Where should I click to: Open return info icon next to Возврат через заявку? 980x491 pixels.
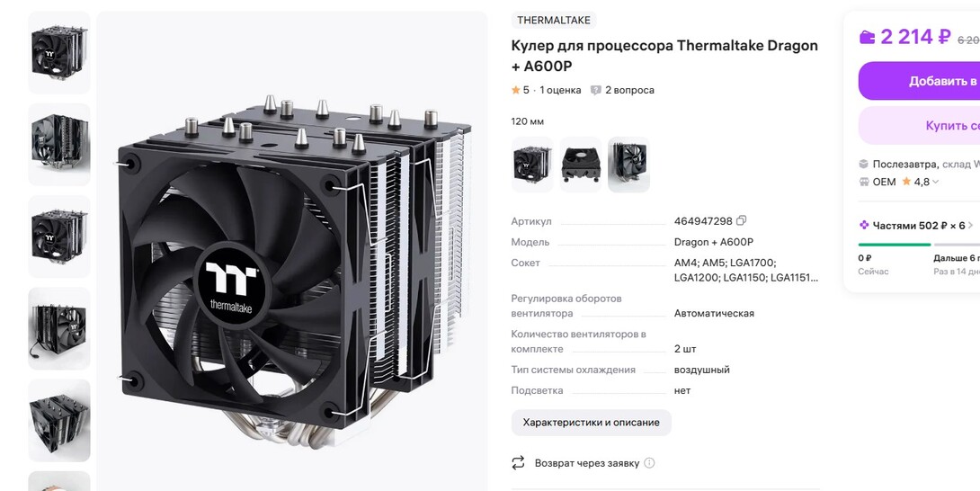[x=649, y=463]
